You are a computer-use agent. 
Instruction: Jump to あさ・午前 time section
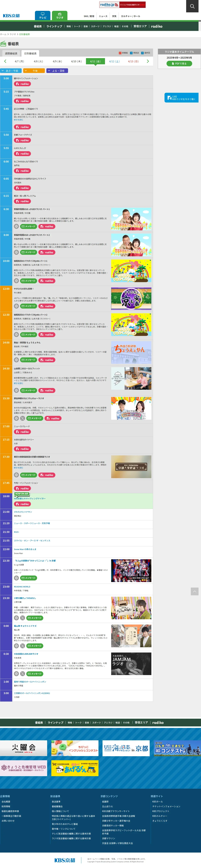[11, 71]
